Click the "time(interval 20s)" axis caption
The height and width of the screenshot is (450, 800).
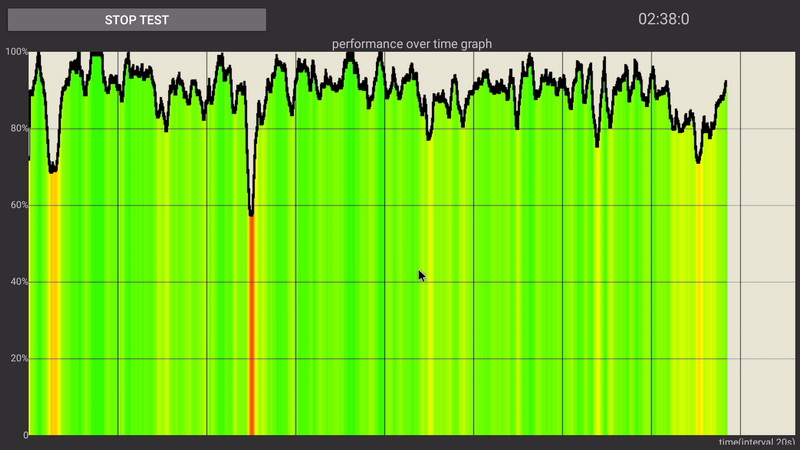click(x=757, y=442)
